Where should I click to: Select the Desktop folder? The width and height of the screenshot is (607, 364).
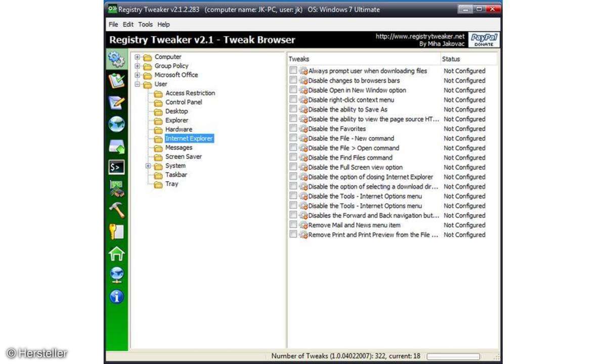click(177, 111)
